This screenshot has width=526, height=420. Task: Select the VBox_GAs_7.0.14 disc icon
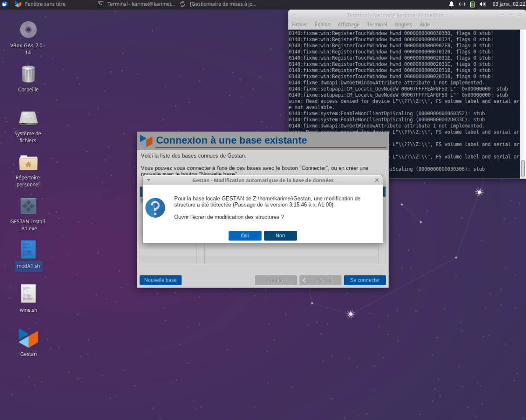pyautogui.click(x=28, y=30)
